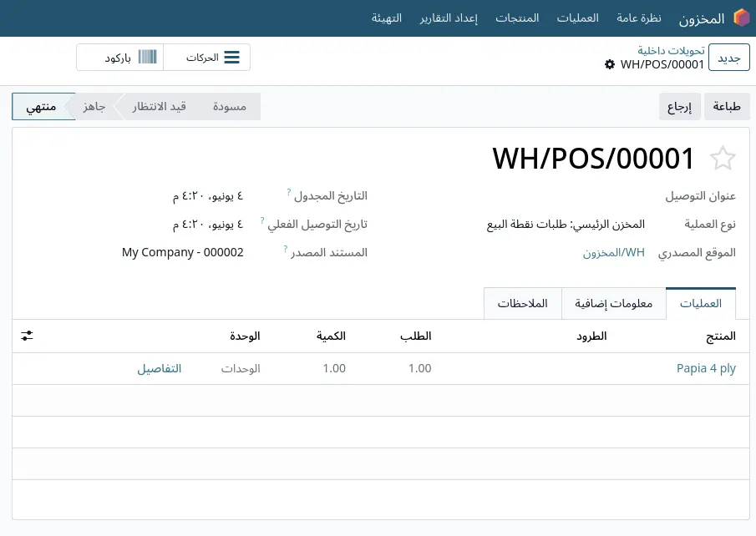The image size is (756, 536).
Task: Switch to the الملاحظات tab
Action: click(523, 304)
